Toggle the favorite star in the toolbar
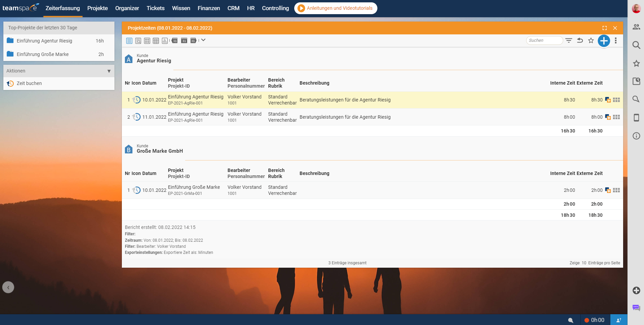The height and width of the screenshot is (325, 644). click(x=591, y=40)
